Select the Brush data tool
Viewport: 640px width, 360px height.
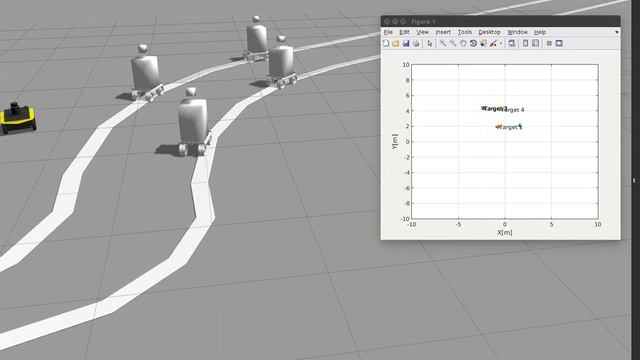493,43
